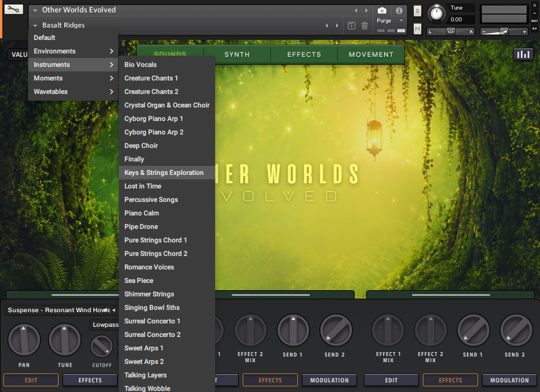Image resolution: width=540 pixels, height=392 pixels.
Task: Click the master Tune knob
Action: [437, 14]
